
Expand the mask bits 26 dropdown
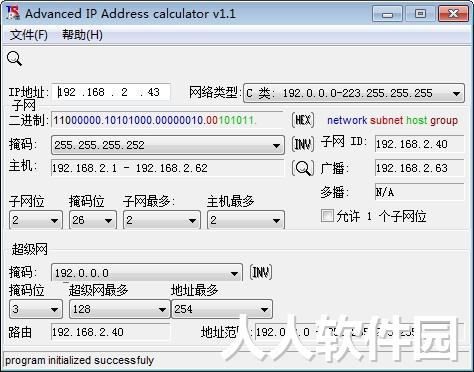(93, 220)
